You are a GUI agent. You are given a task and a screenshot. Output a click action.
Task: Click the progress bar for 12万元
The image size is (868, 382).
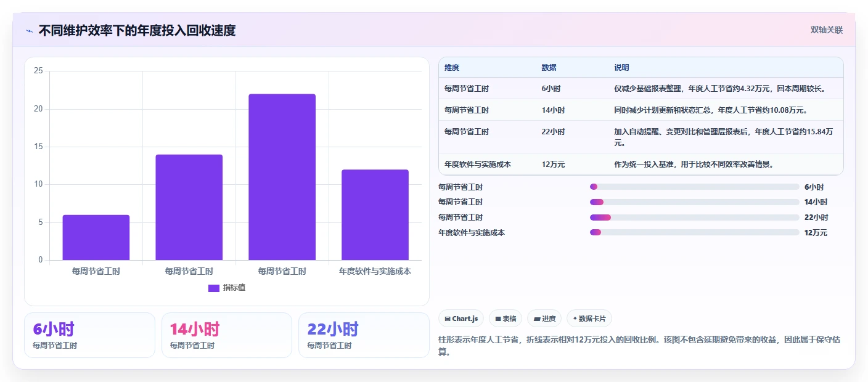pyautogui.click(x=694, y=232)
